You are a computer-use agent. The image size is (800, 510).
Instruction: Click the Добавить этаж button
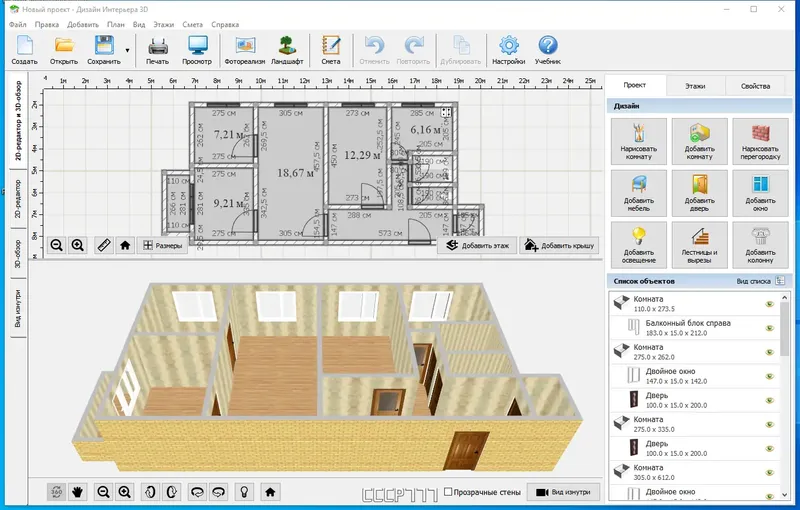(x=476, y=244)
